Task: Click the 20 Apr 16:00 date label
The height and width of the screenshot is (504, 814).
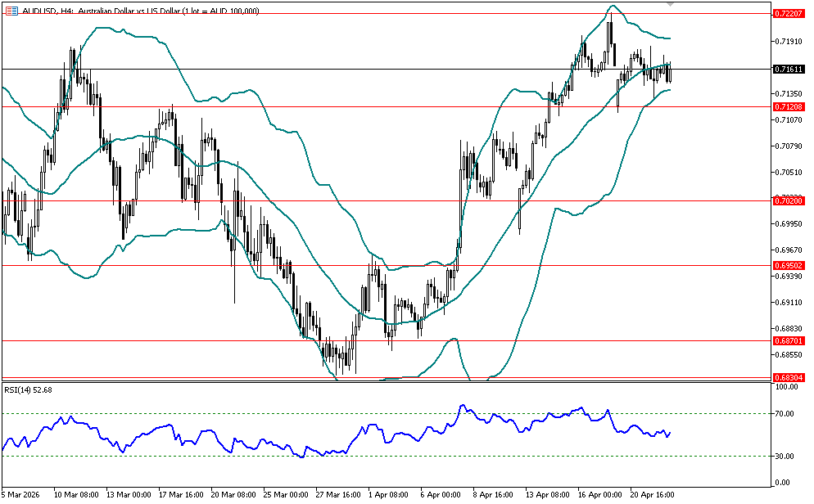Action: [x=653, y=495]
